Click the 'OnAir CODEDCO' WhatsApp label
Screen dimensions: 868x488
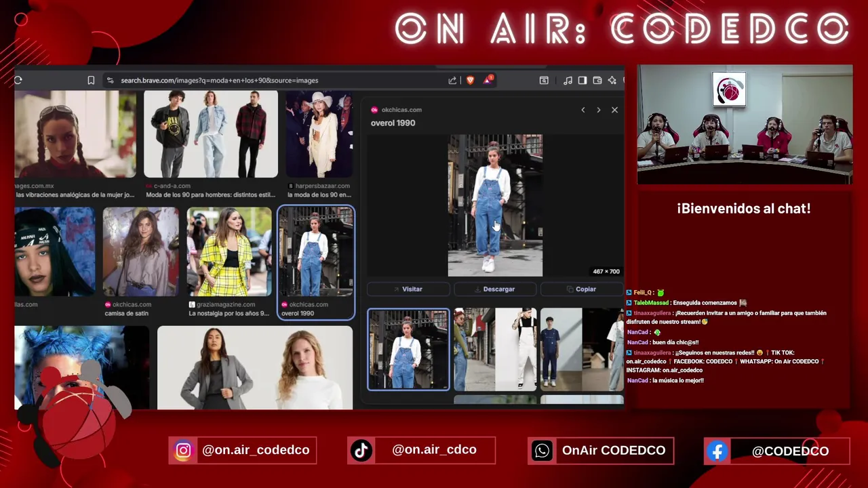point(614,450)
